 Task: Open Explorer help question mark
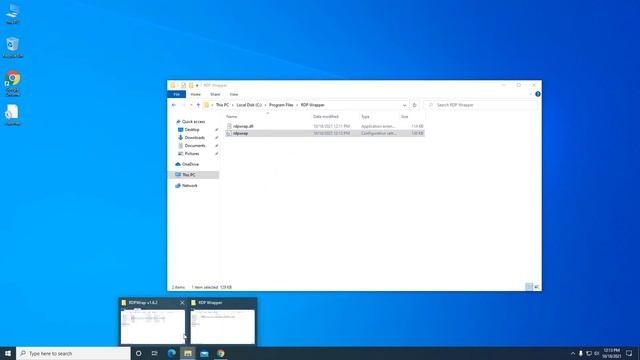538,94
